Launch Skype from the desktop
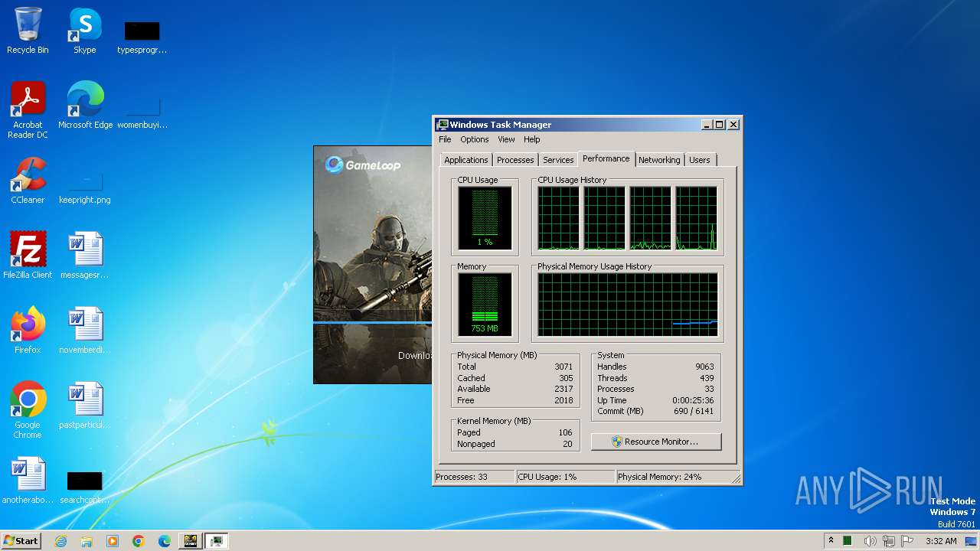 pos(84,31)
